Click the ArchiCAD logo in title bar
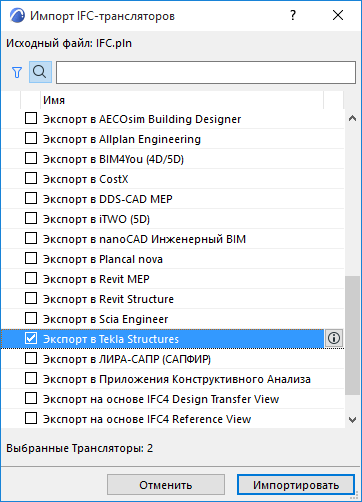Image resolution: width=362 pixels, height=502 pixels. [x=17, y=16]
